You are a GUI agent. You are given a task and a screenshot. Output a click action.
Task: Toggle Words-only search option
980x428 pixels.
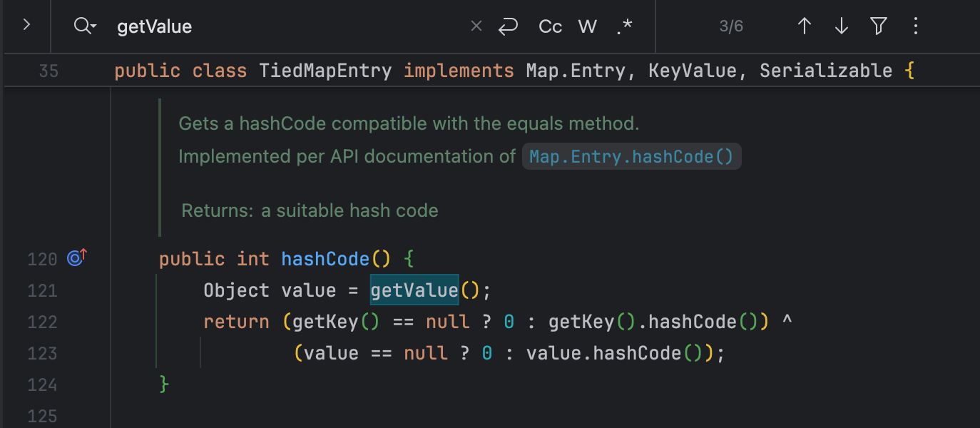click(587, 26)
